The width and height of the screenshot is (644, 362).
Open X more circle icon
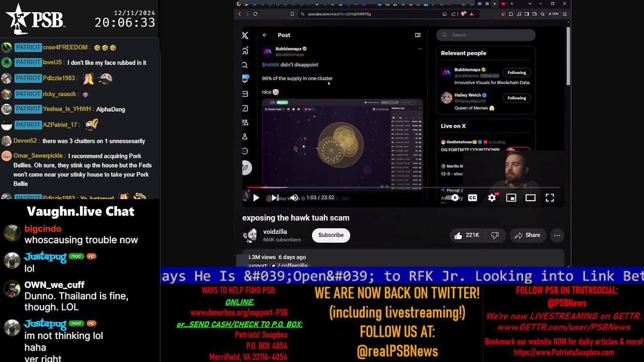245,151
